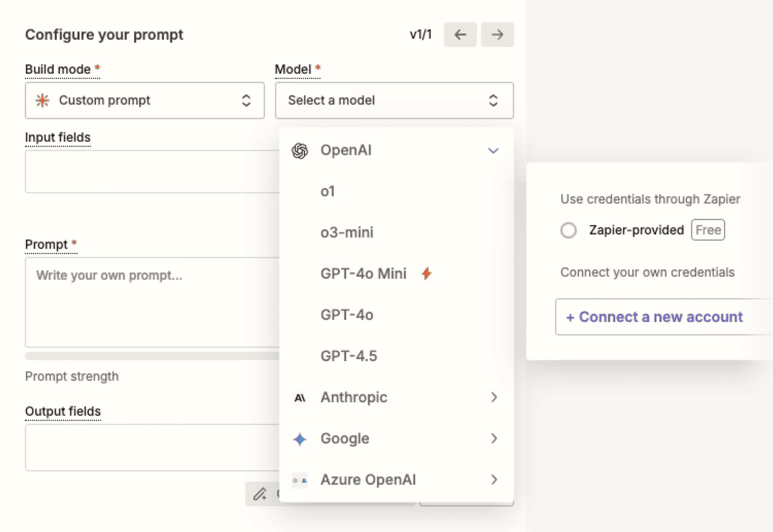Select the Zapier-provided radio option
Screen dimensions: 773x532
click(x=568, y=230)
